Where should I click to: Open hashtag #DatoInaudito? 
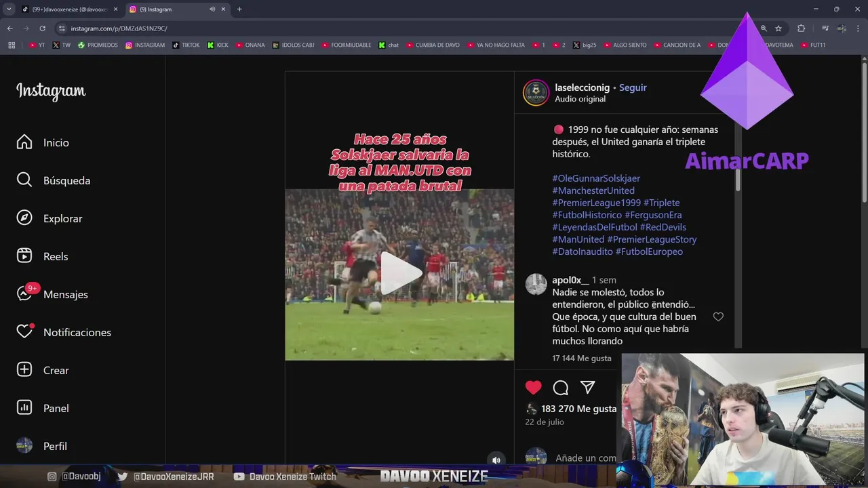(583, 251)
